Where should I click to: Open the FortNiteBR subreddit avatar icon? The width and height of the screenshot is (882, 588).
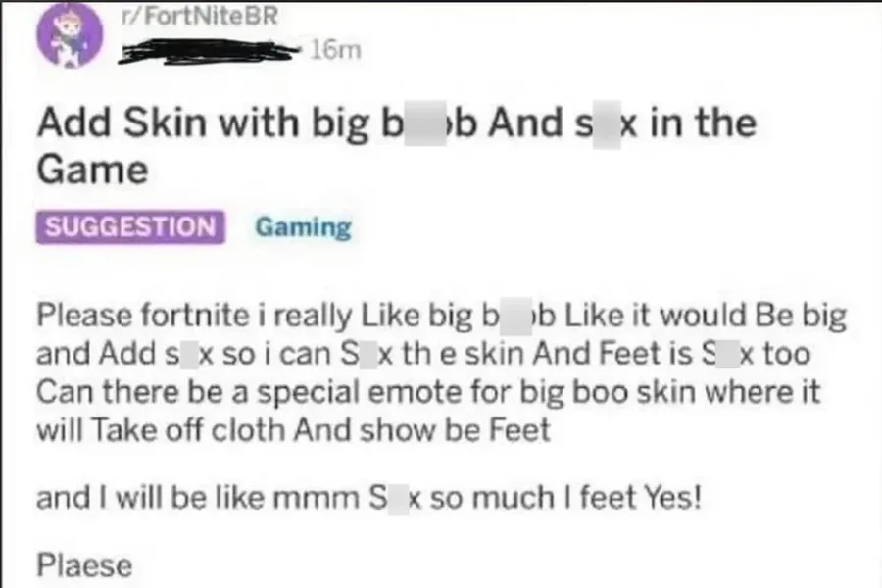click(x=70, y=35)
